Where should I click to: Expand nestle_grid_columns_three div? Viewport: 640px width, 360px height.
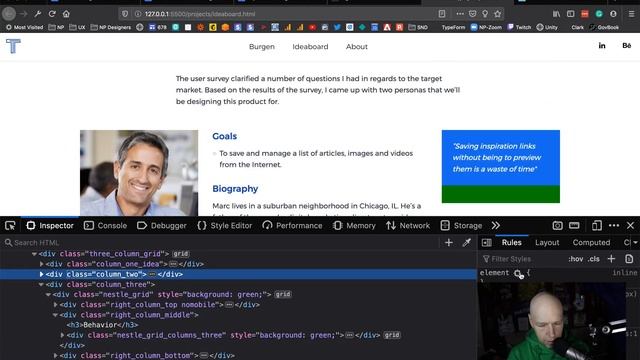pos(62,335)
